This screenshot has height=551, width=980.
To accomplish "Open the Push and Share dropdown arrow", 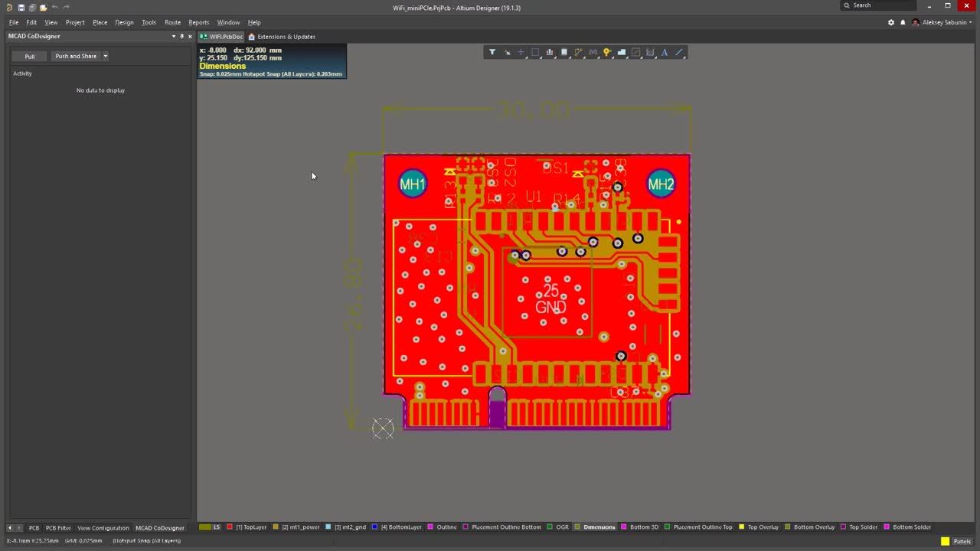I will 106,57.
